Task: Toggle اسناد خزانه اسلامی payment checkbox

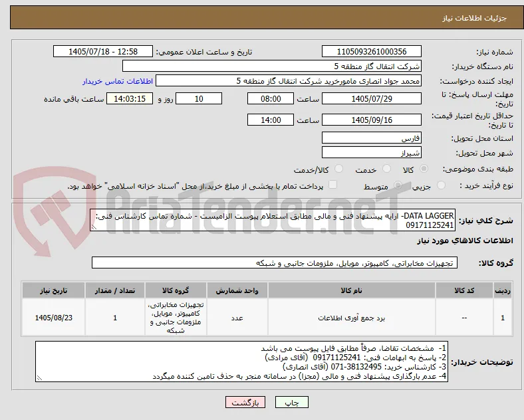Action: pyautogui.click(x=333, y=185)
